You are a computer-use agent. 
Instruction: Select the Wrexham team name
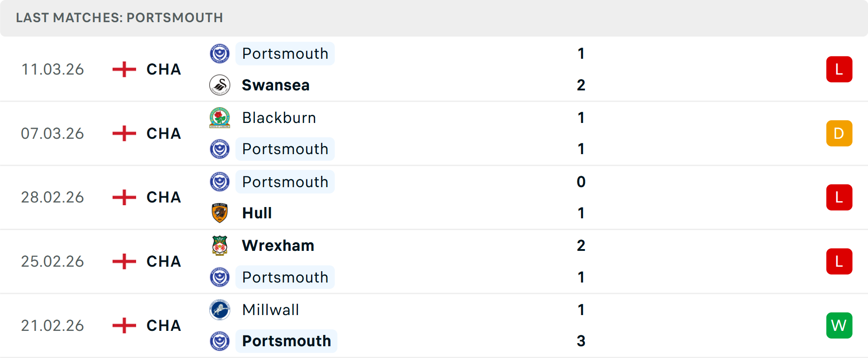point(278,245)
